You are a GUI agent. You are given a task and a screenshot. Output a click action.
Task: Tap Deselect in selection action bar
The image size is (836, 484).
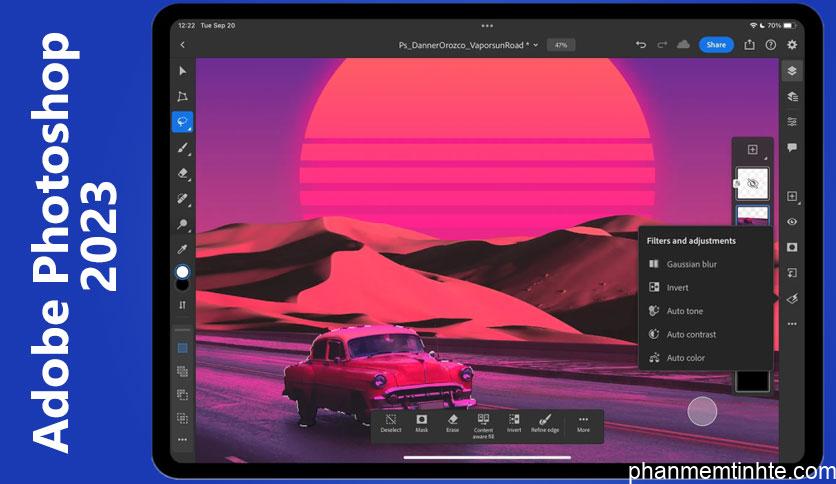click(x=391, y=424)
